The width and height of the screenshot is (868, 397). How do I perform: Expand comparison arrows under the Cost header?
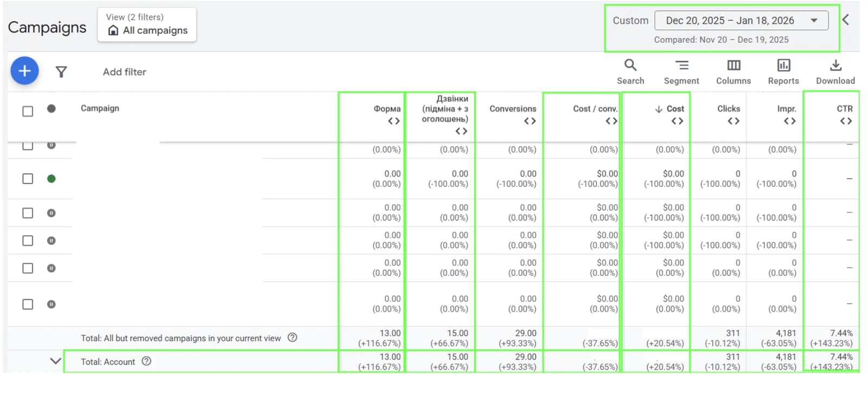[677, 121]
